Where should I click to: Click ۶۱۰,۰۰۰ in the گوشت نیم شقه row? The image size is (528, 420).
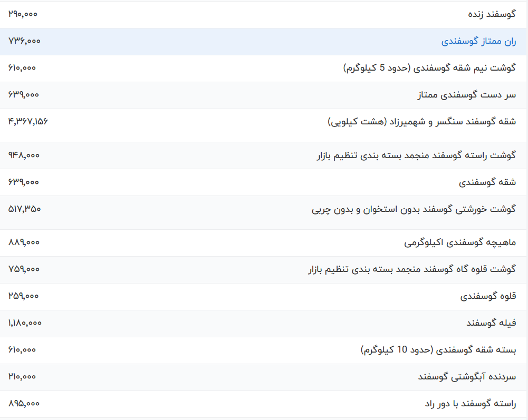tap(22, 68)
